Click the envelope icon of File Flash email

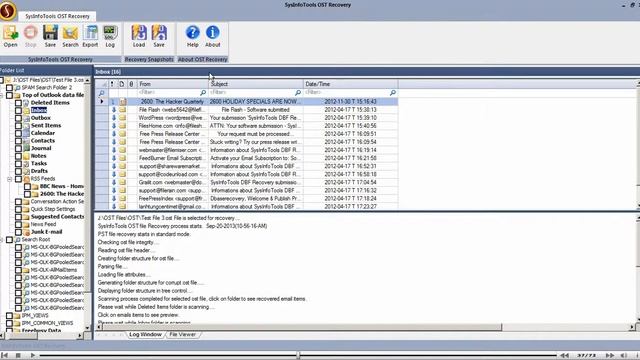click(122, 110)
